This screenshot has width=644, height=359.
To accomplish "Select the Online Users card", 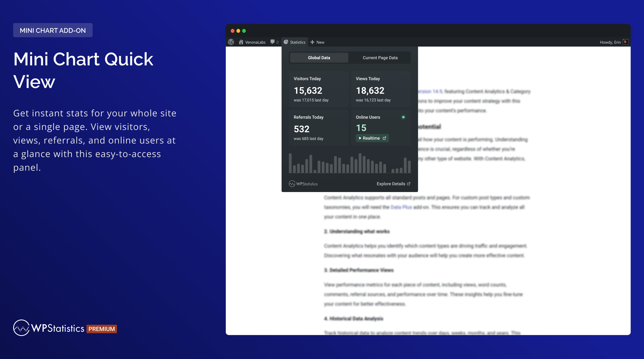I will pyautogui.click(x=380, y=128).
